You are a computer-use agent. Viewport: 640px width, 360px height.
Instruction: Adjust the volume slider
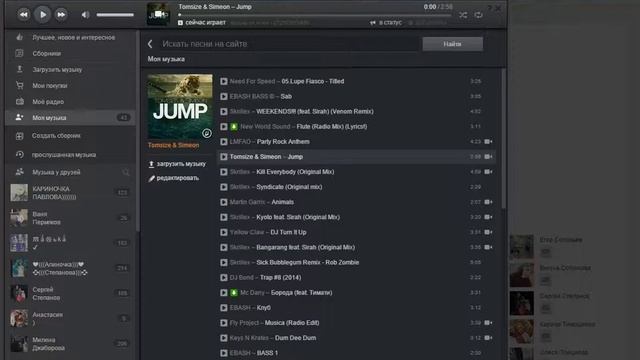[115, 15]
